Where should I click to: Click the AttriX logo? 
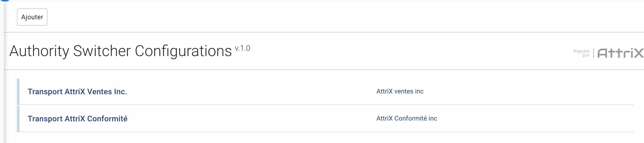(620, 53)
